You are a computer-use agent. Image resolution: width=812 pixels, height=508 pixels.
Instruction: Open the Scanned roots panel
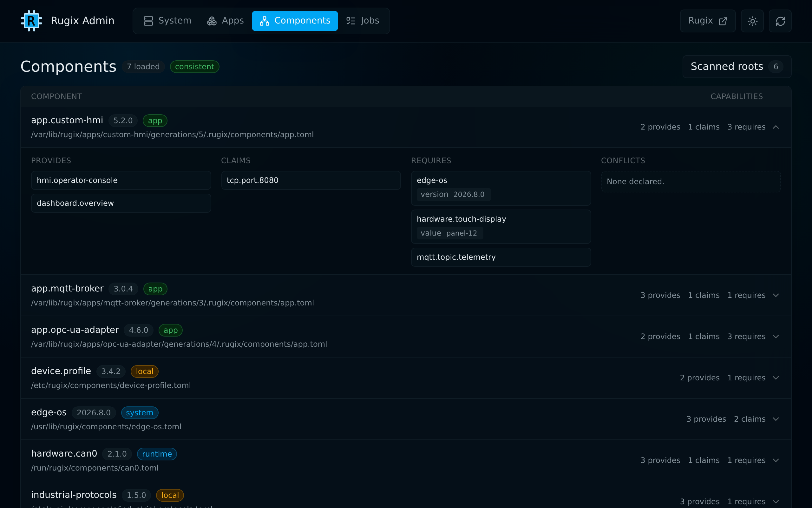(x=737, y=67)
